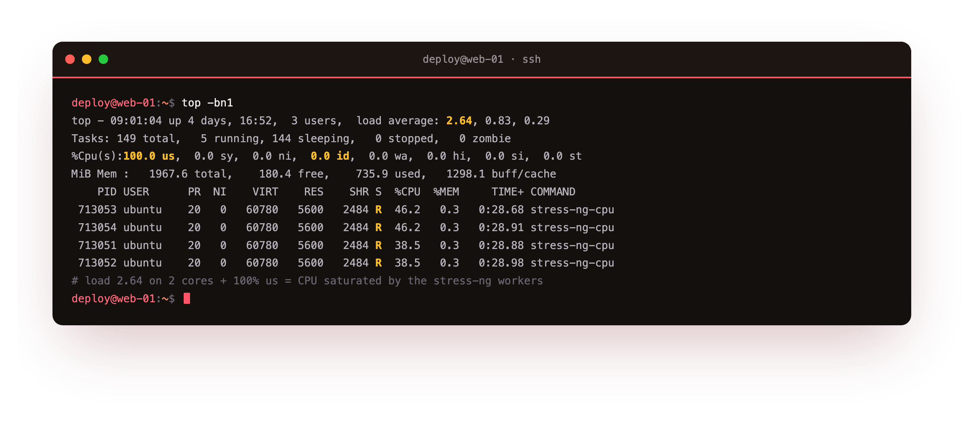This screenshot has width=980, height=421.
Task: Click the time 09:01:04 in top header
Action: tap(136, 121)
